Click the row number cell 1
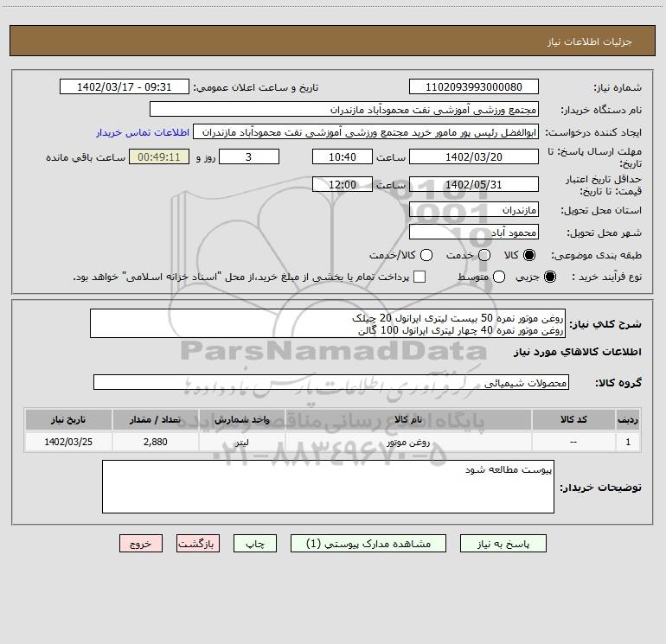Image resolution: width=666 pixels, height=644 pixels. coord(628,442)
